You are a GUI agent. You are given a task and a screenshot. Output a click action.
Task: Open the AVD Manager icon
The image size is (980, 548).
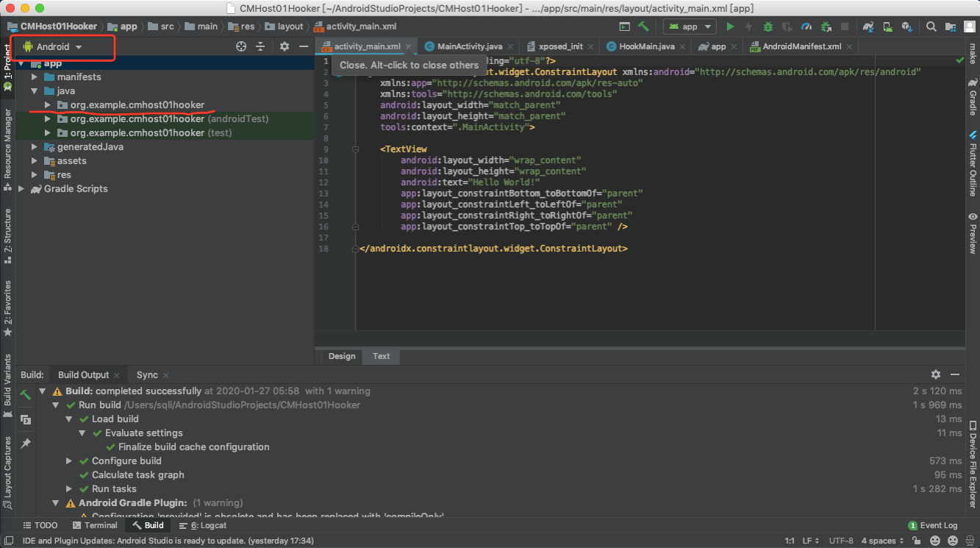click(887, 26)
